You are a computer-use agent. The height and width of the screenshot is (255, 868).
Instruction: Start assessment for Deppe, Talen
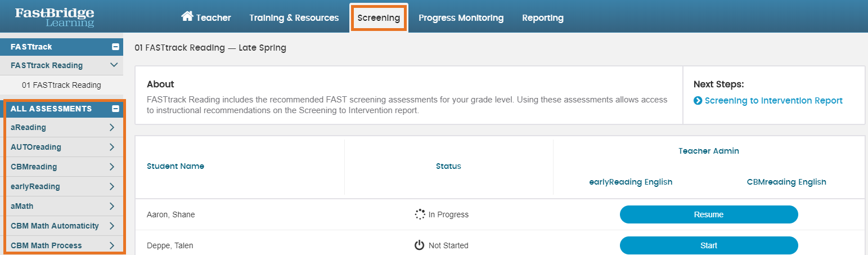[709, 245]
